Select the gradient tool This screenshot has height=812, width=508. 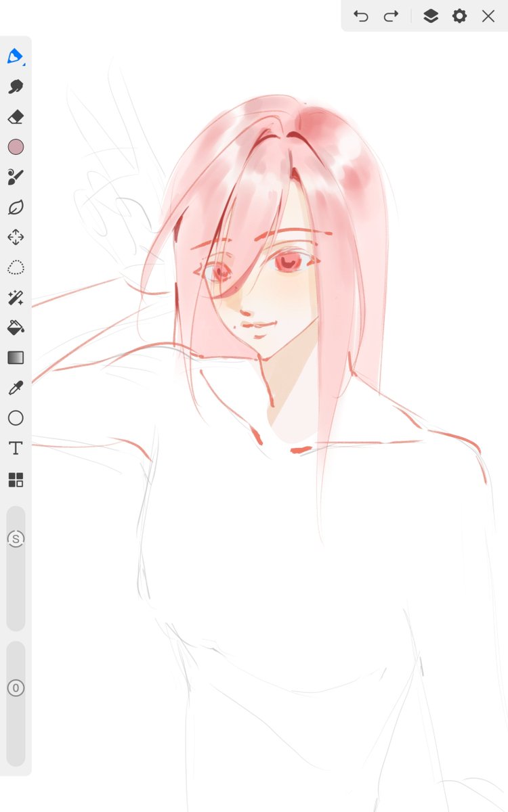(x=16, y=358)
